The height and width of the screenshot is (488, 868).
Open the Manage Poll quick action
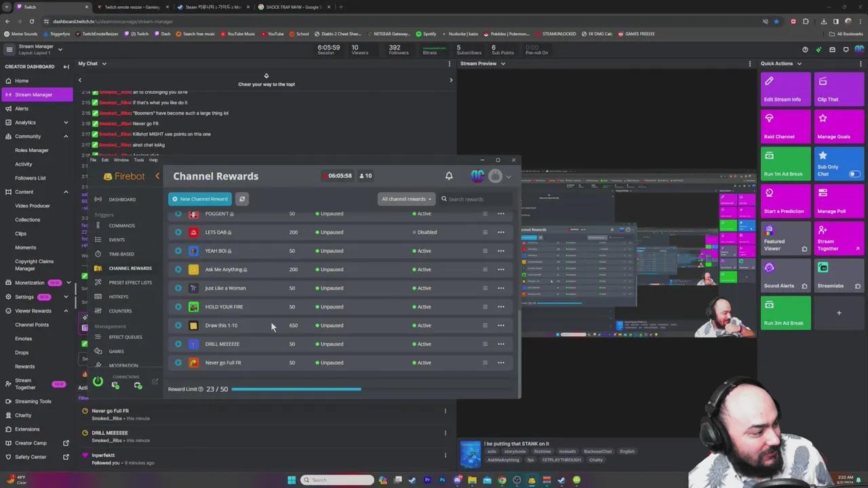tap(838, 202)
